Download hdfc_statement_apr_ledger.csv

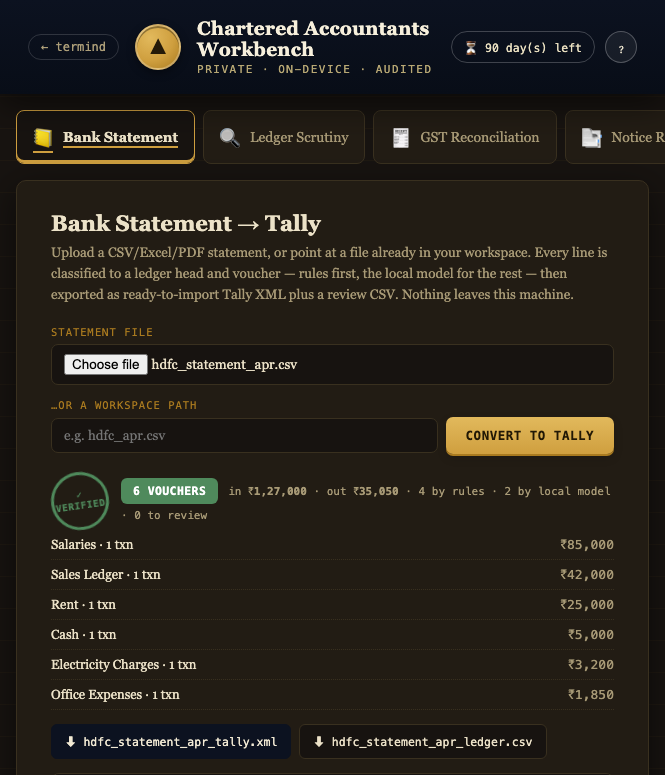[x=423, y=741]
